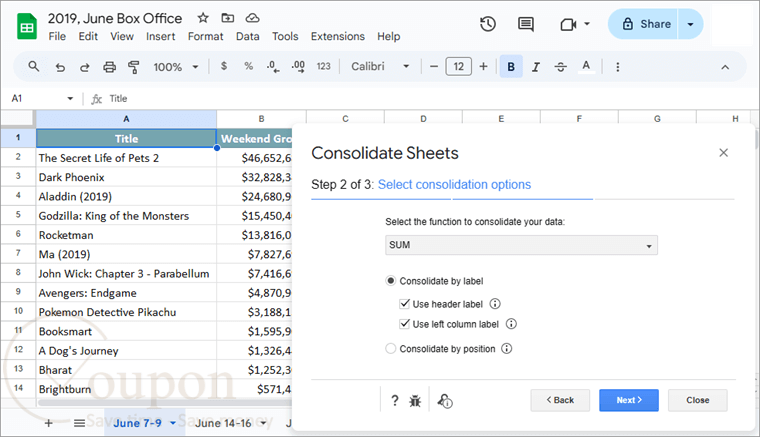Viewport: 760px width, 437px height.
Task: Report a bug via the bug icon
Action: coord(415,401)
